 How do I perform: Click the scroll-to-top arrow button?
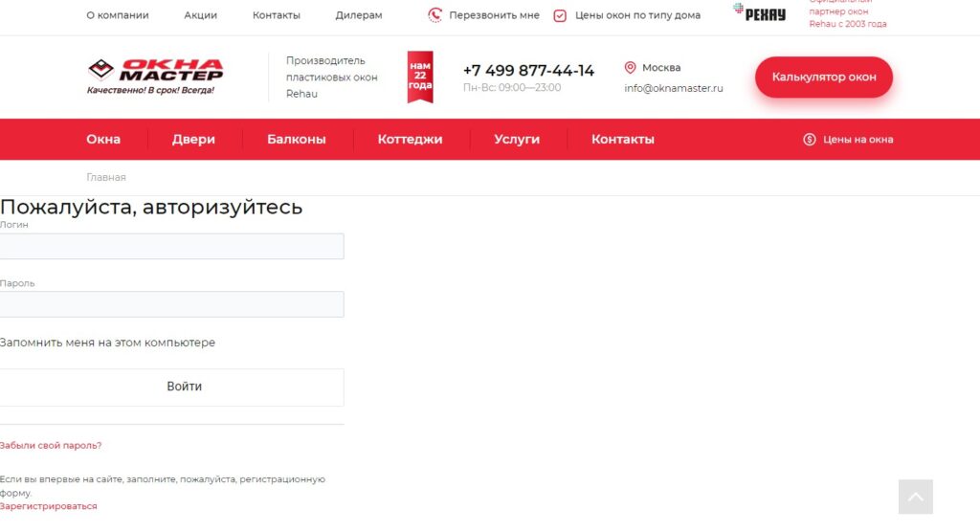(916, 497)
